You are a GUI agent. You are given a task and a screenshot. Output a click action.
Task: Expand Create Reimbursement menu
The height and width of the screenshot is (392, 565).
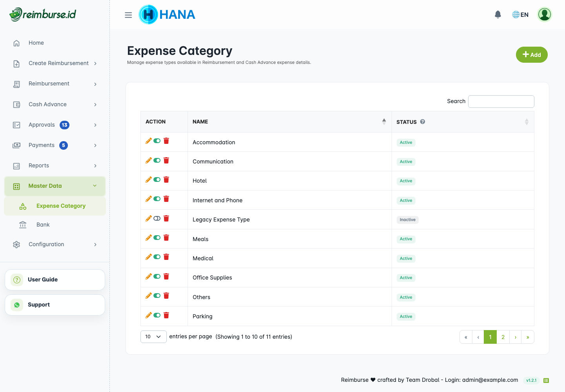click(55, 63)
